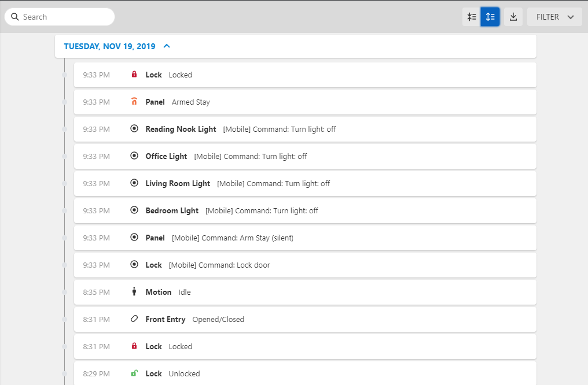Viewport: 588px width, 385px height.
Task: Click the green unlocked icon at 8:29 PM
Action: 134,373
